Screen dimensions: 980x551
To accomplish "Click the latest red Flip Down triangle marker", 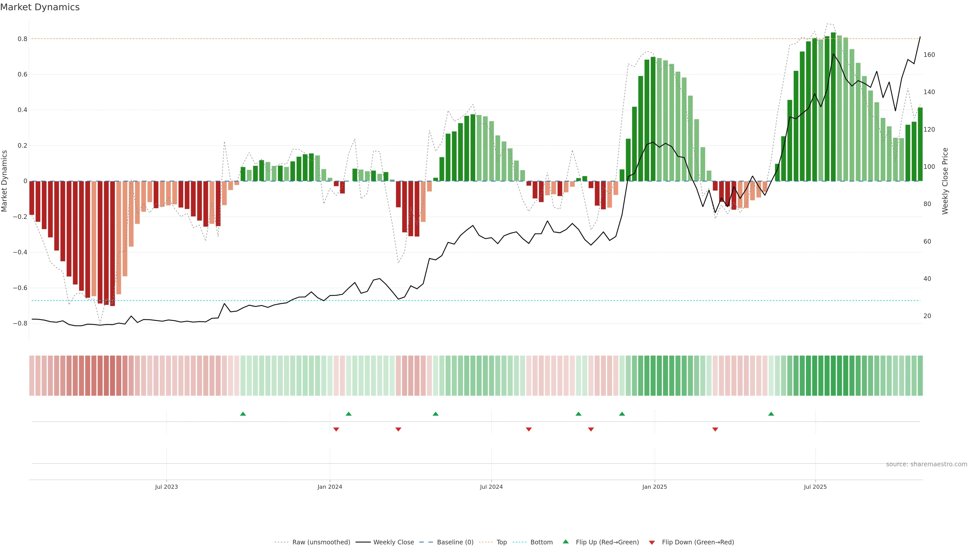I will (x=715, y=429).
